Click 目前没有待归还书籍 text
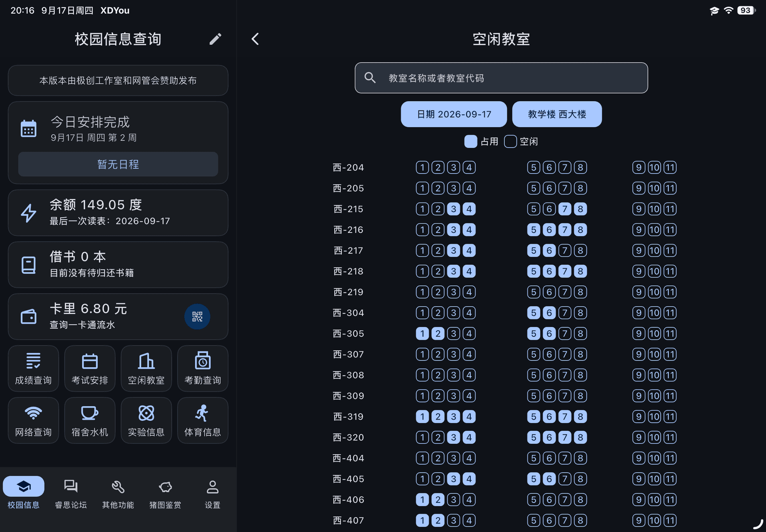 tap(92, 273)
